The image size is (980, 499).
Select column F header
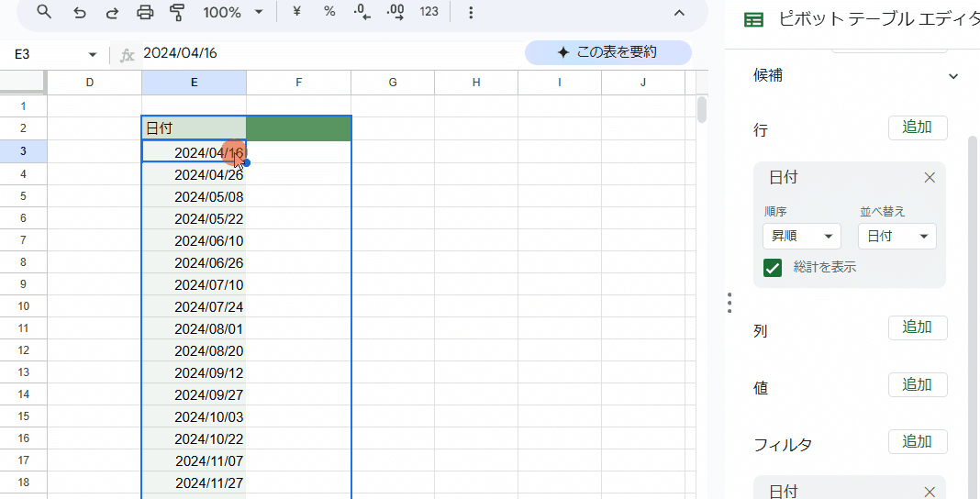pos(299,83)
